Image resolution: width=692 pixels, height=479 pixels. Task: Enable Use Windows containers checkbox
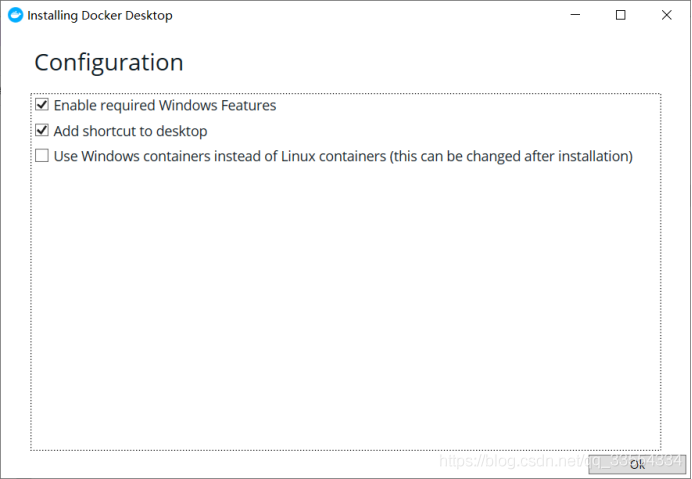pos(42,156)
